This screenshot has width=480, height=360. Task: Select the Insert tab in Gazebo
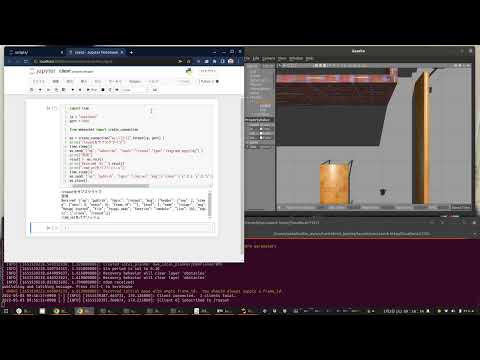[268, 66]
